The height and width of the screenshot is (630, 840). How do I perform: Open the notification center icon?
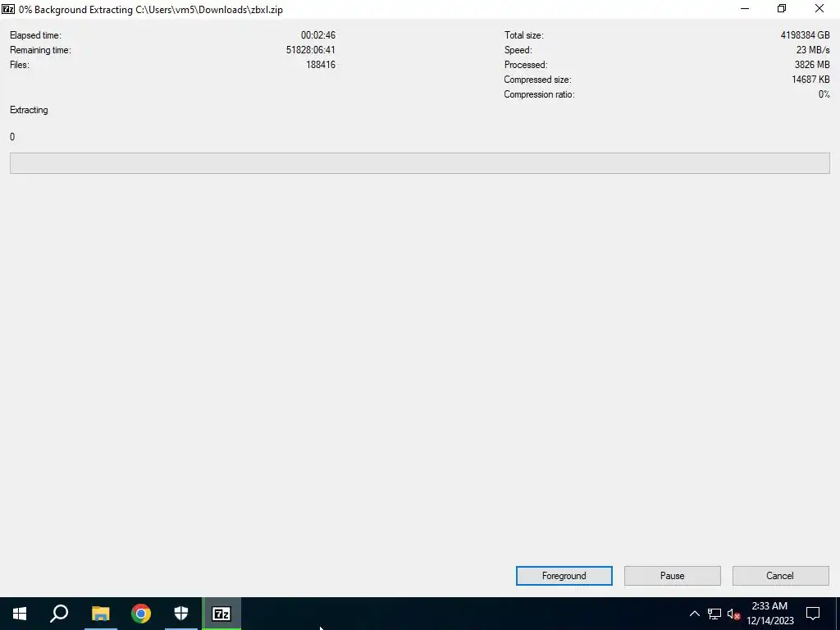(813, 614)
